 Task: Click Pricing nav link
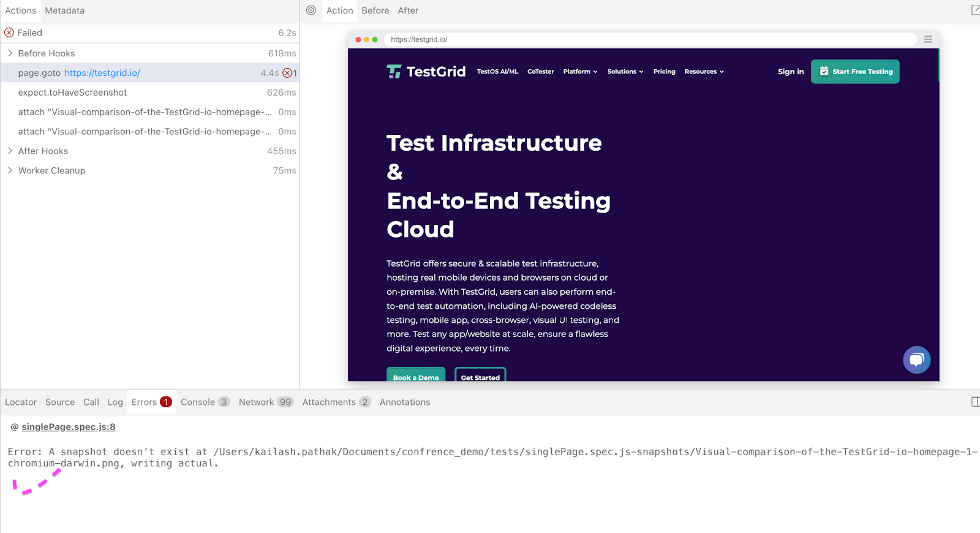tap(664, 72)
